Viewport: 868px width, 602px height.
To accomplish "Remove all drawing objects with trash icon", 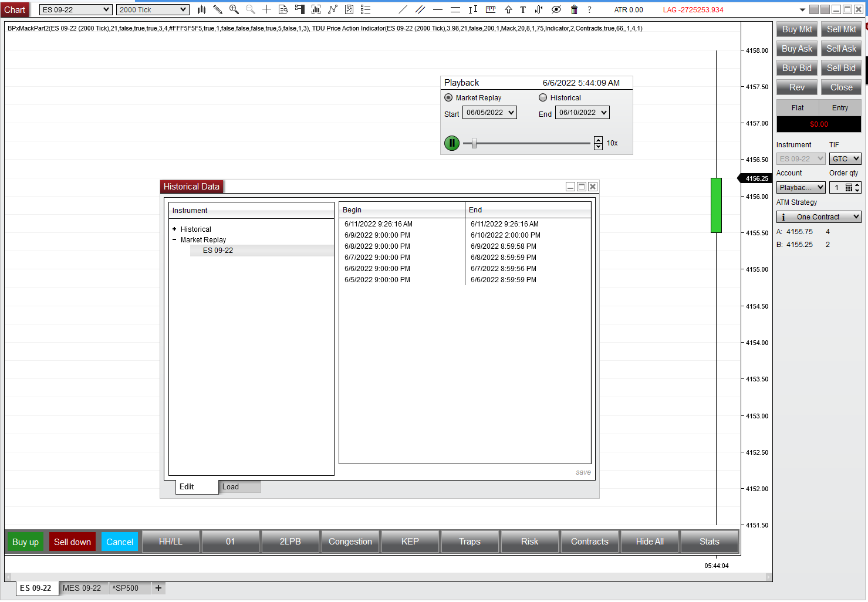I will (x=574, y=9).
